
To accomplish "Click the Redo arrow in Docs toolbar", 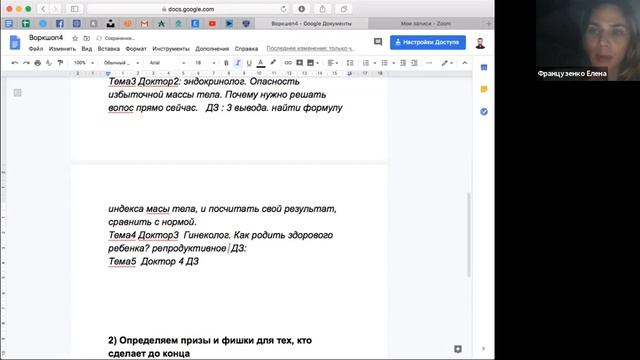I will pos(26,63).
